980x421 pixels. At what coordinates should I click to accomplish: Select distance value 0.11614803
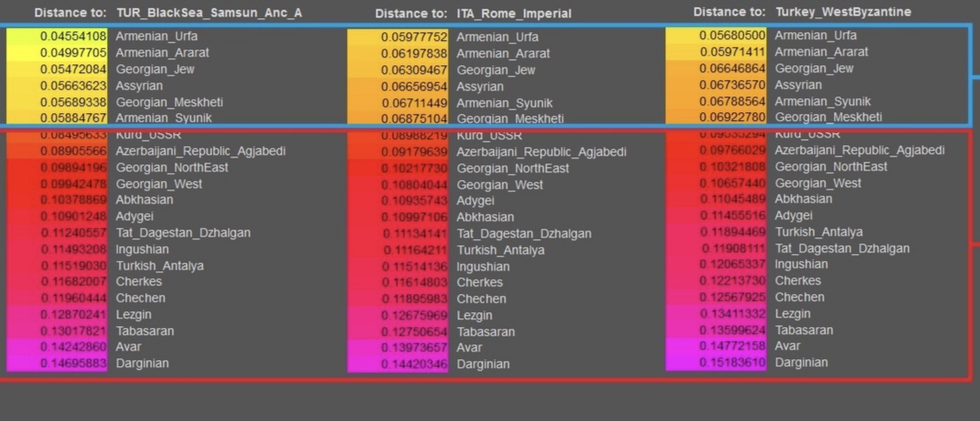(x=415, y=283)
